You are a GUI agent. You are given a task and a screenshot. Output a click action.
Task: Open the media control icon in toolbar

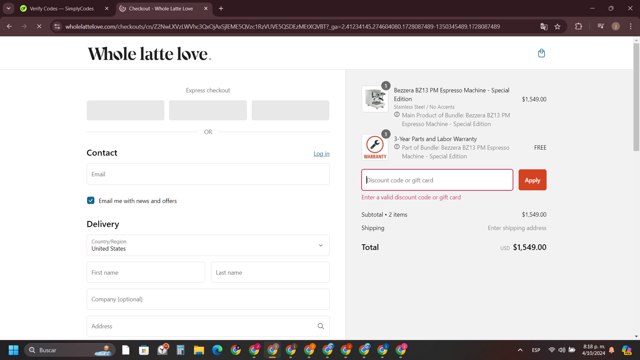tap(600, 27)
